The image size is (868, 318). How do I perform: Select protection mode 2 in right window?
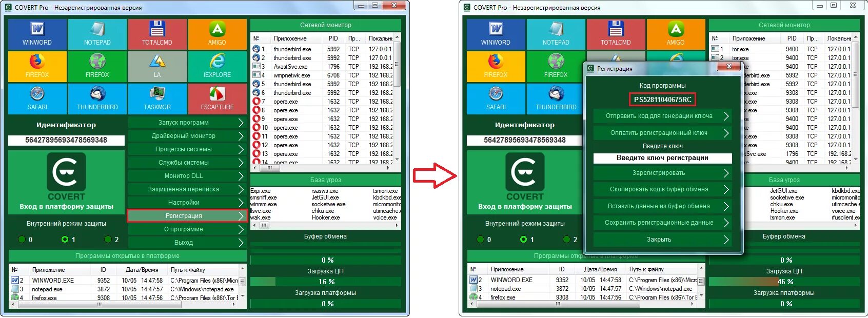(567, 240)
